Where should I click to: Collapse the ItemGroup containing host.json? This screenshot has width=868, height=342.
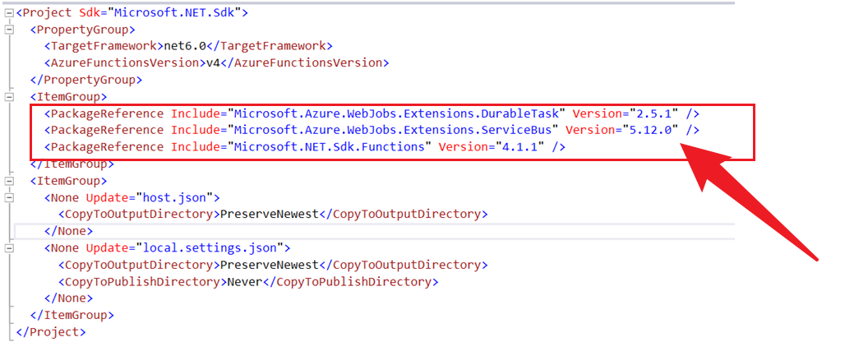[9, 181]
